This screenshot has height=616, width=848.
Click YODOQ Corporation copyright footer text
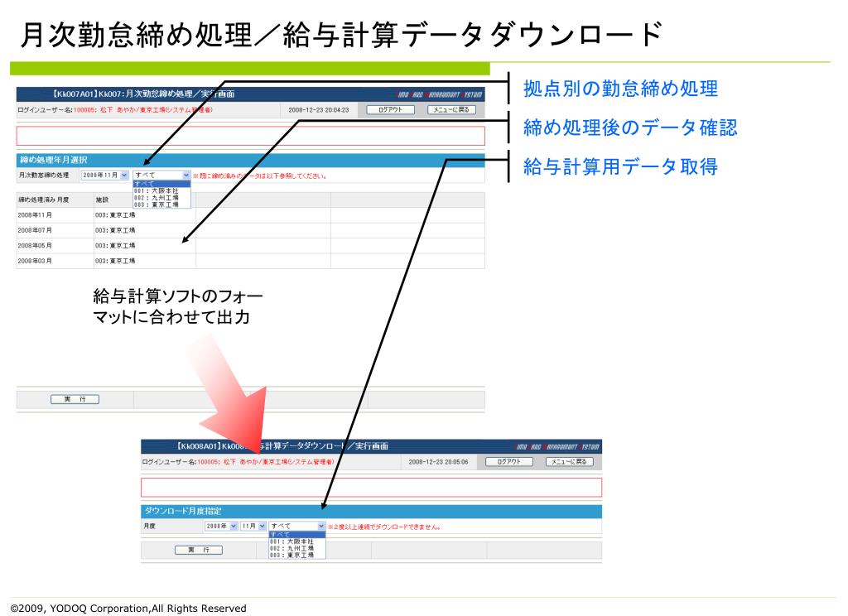coord(128,609)
